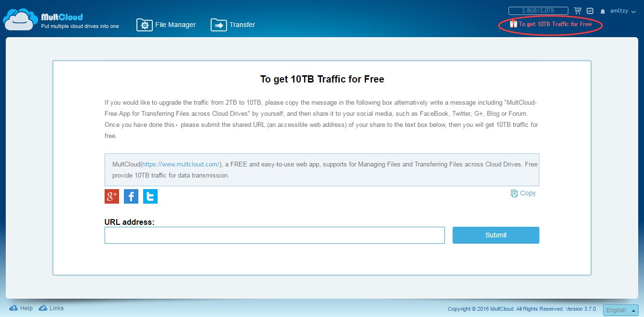644x317 pixels.
Task: Share the message on Twitter
Action: (150, 196)
